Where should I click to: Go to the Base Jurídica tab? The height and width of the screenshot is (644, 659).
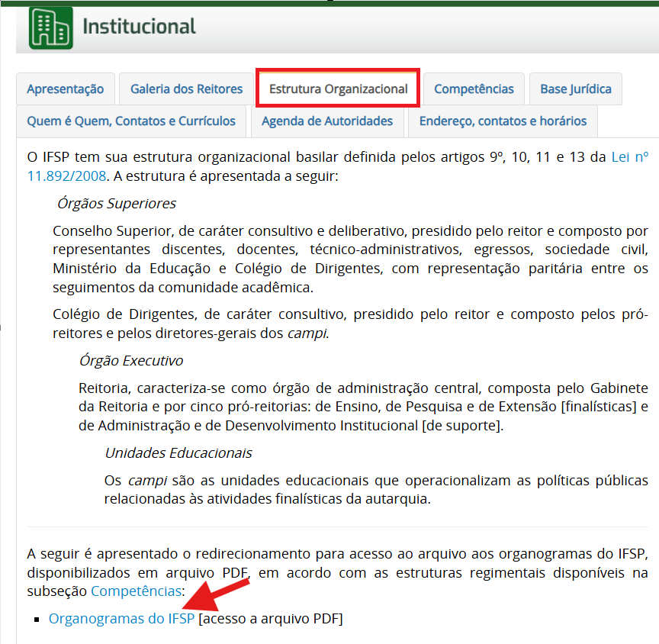click(576, 89)
